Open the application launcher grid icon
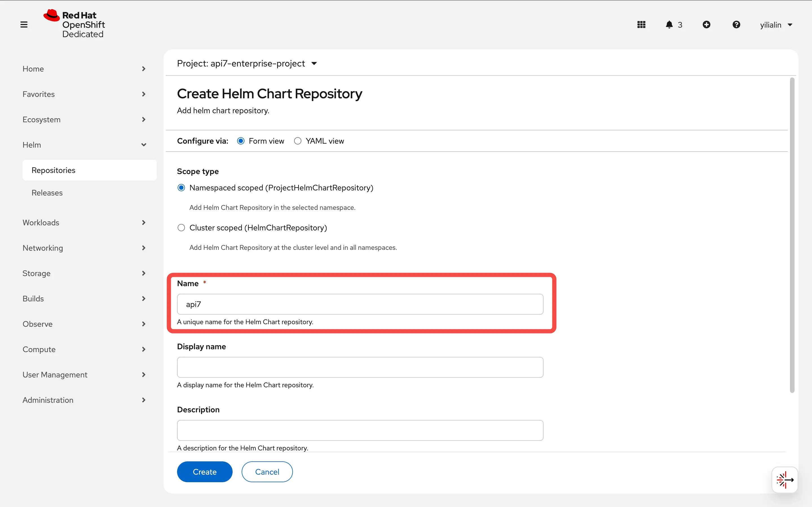812x507 pixels. click(x=641, y=25)
